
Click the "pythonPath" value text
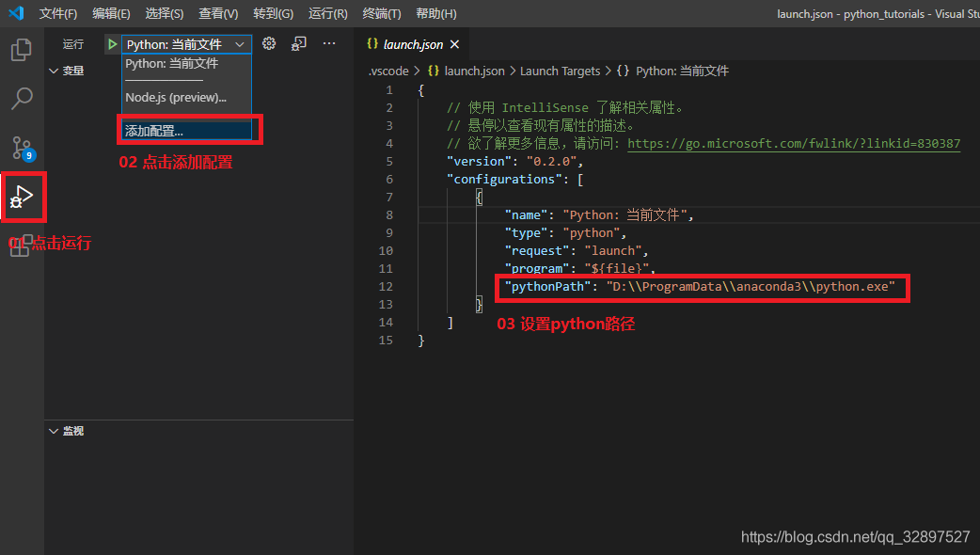point(751,286)
